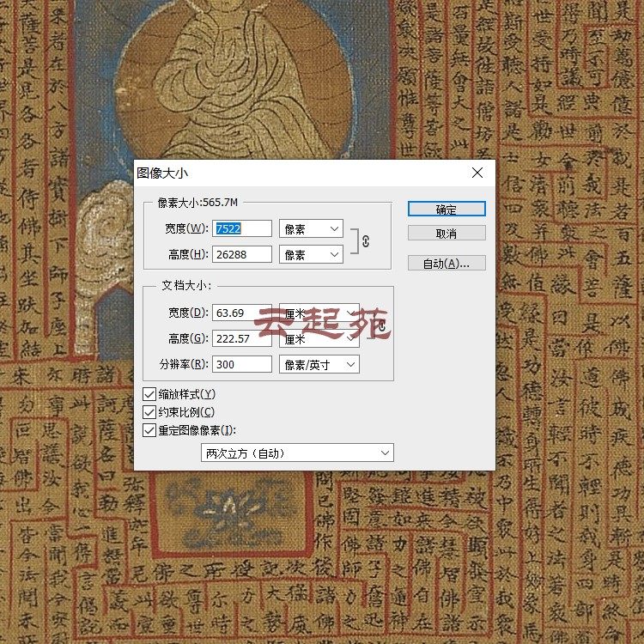This screenshot has width=644, height=644.
Task: Click the 文档大小 group label
Action: (x=186, y=285)
